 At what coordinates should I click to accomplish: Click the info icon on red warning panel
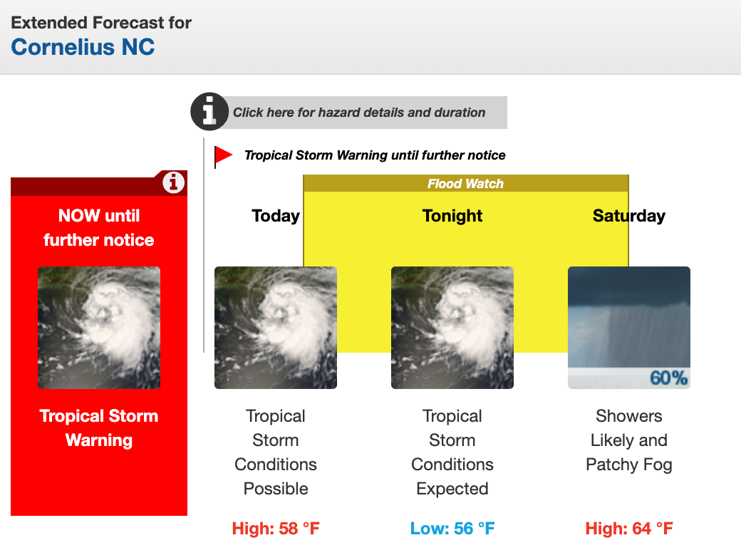[x=173, y=183]
